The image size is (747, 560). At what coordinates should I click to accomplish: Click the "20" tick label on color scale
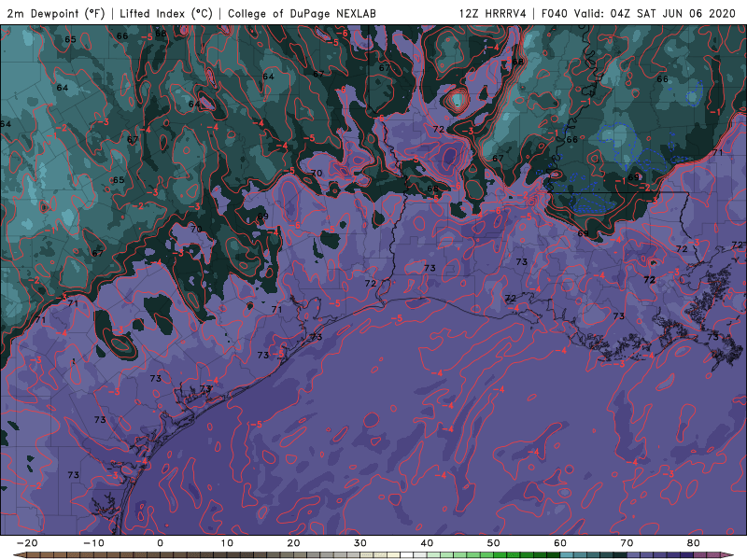pyautogui.click(x=293, y=543)
